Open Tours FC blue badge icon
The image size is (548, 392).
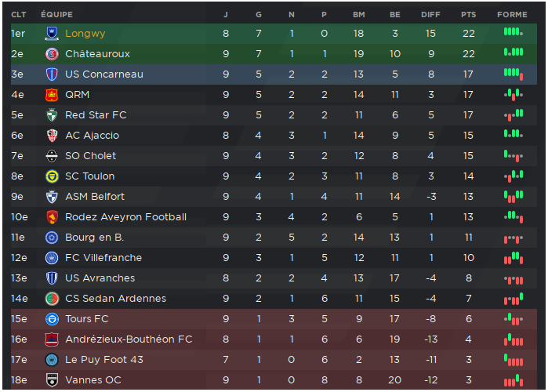tap(52, 318)
